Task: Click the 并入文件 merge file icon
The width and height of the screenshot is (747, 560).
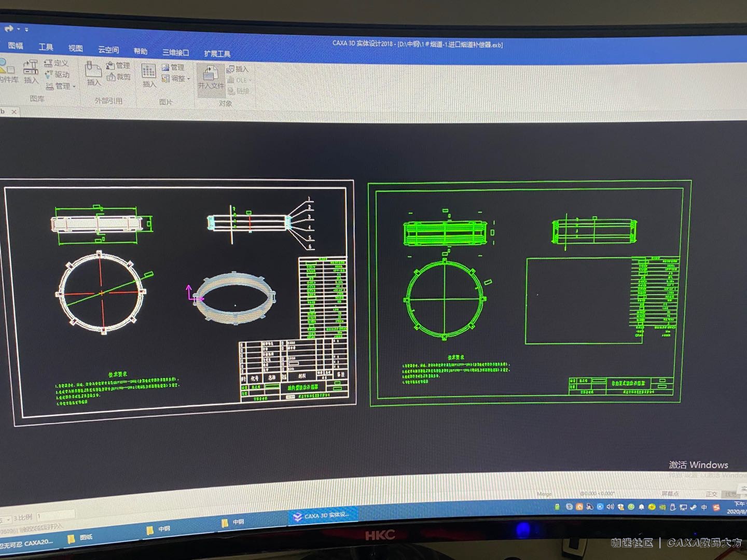Action: point(211,78)
